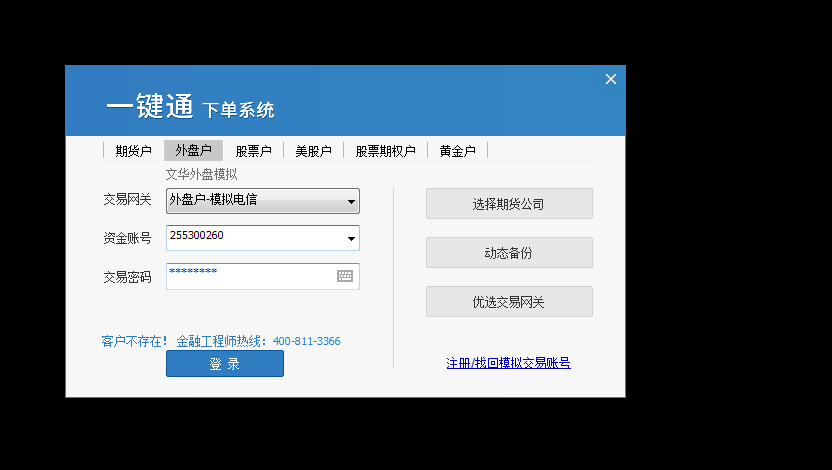Viewport: 832px width, 470px height.
Task: Click 优选交易网关 button
Action: click(509, 302)
